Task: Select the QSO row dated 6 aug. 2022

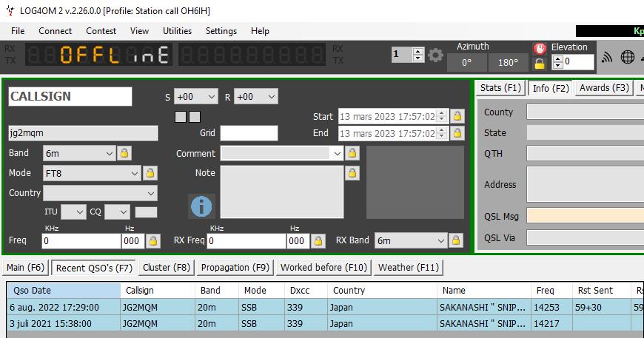Action: pos(325,307)
